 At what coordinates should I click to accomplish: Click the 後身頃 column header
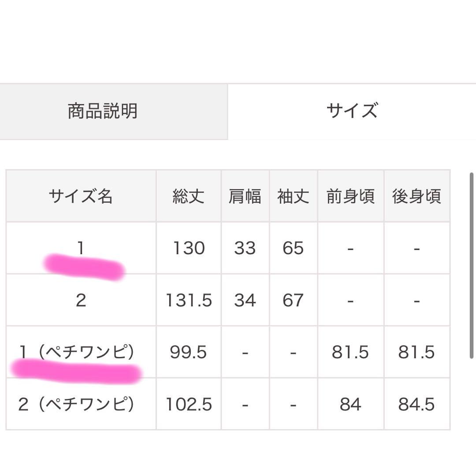coord(416,196)
